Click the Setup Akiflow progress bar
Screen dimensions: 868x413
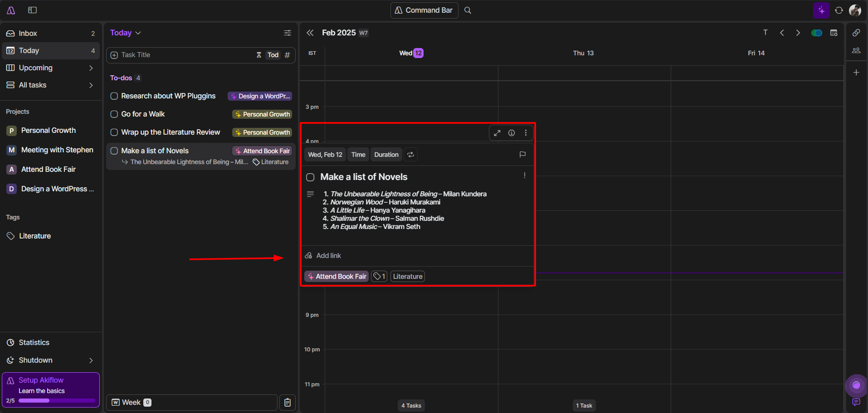click(x=57, y=401)
